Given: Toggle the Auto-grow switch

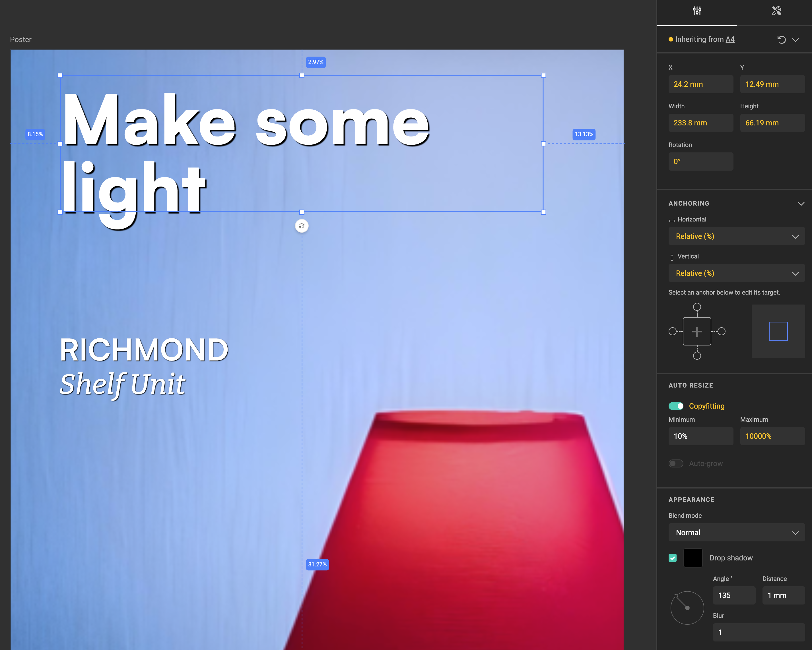Looking at the screenshot, I should click(676, 463).
